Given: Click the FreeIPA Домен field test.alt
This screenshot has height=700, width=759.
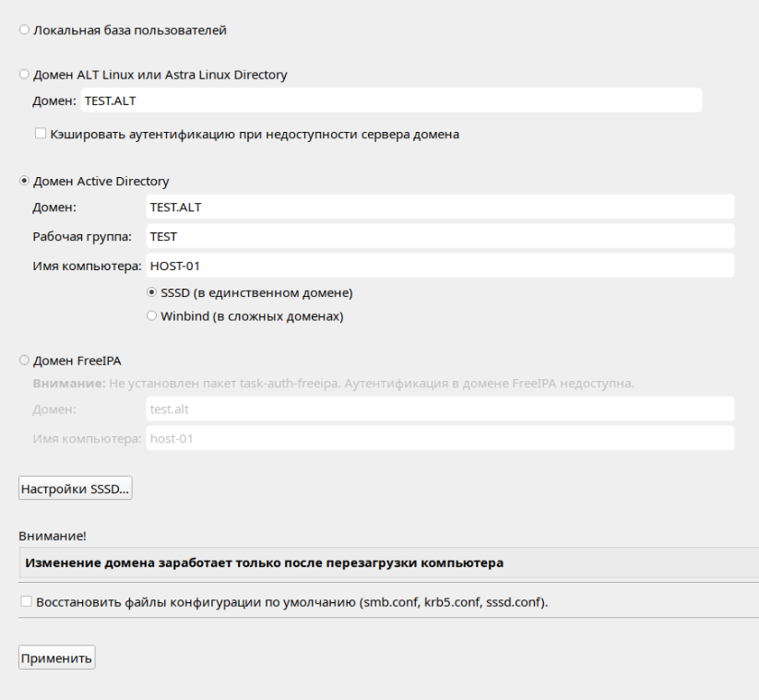Looking at the screenshot, I should [x=441, y=409].
